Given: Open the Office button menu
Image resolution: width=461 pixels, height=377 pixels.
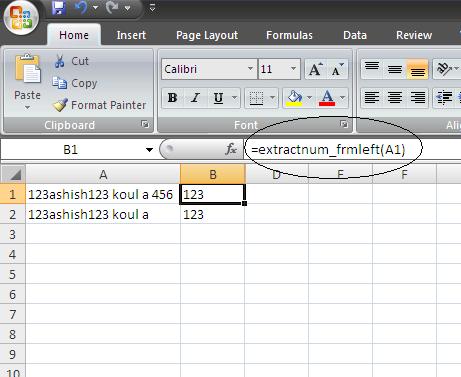Looking at the screenshot, I should point(21,18).
